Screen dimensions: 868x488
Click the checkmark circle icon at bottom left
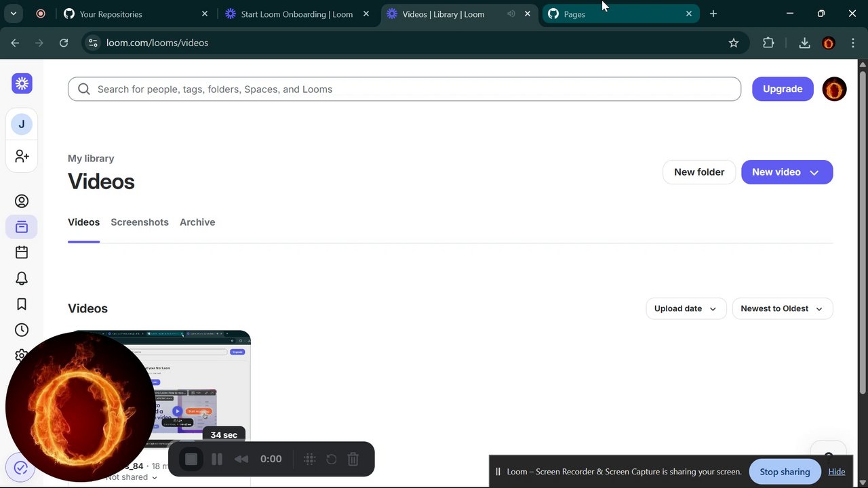tap(20, 468)
